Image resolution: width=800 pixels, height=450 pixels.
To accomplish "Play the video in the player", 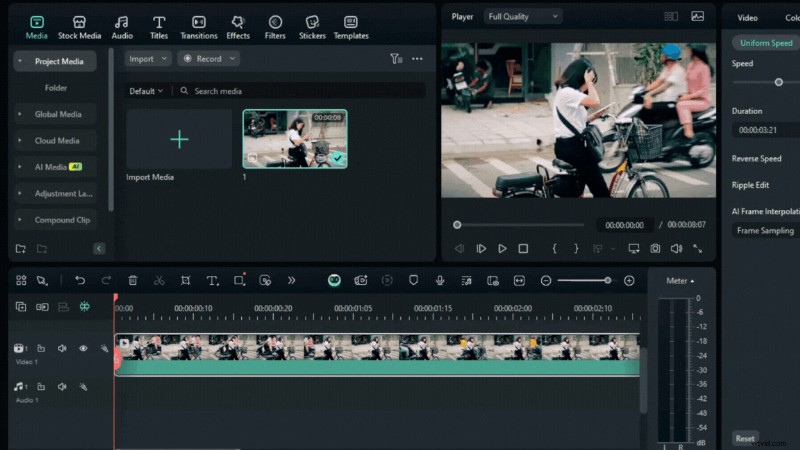I will click(x=502, y=248).
